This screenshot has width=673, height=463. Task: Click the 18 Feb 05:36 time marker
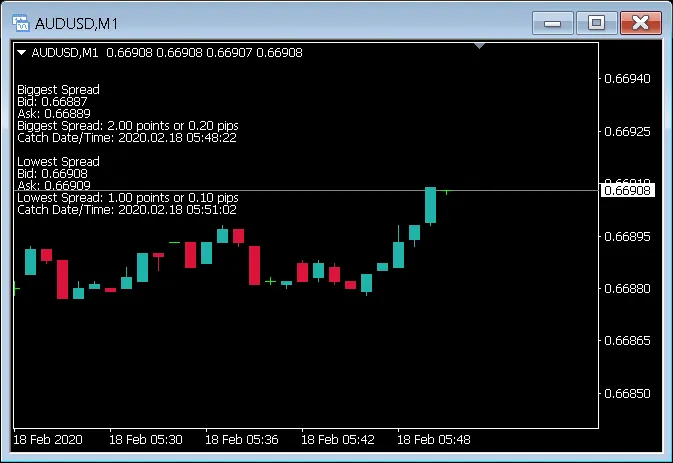241,439
